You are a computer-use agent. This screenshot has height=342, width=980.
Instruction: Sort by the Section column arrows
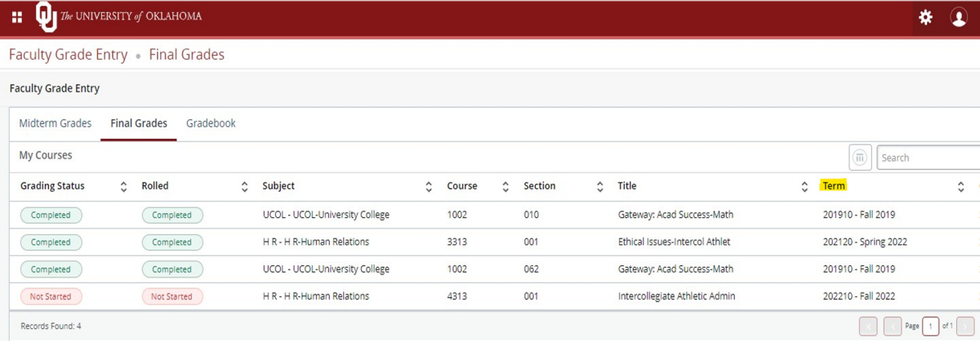tap(600, 187)
